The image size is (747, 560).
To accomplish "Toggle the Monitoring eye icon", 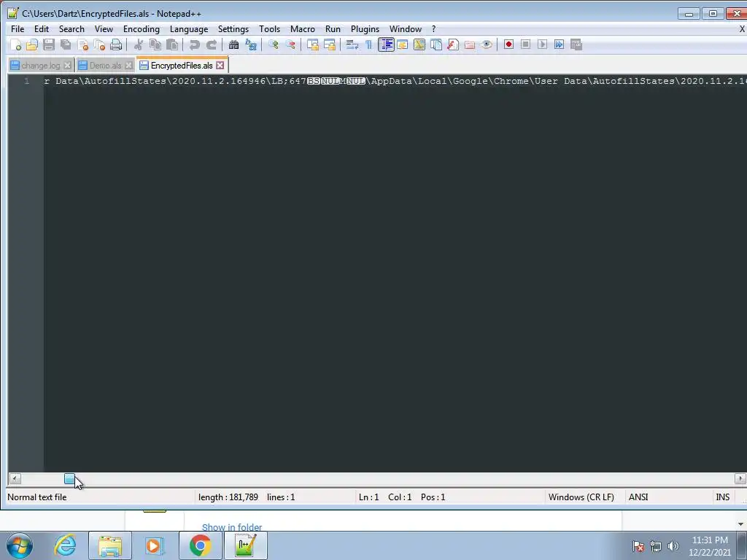I will 487,44.
